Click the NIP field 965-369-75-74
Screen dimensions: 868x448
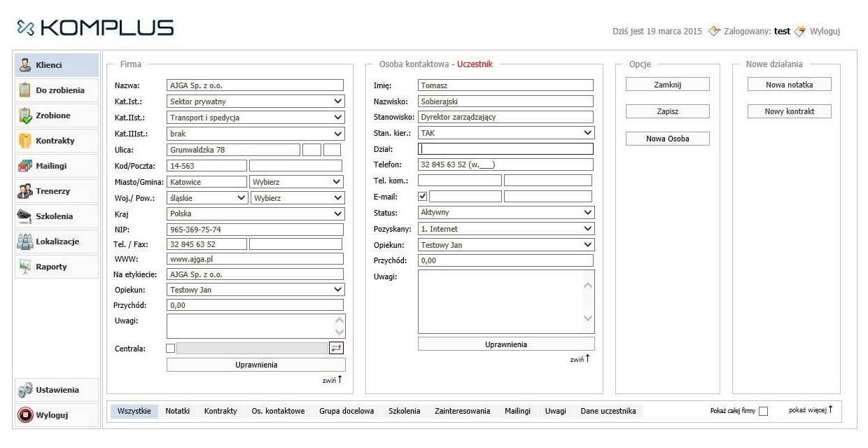click(255, 230)
